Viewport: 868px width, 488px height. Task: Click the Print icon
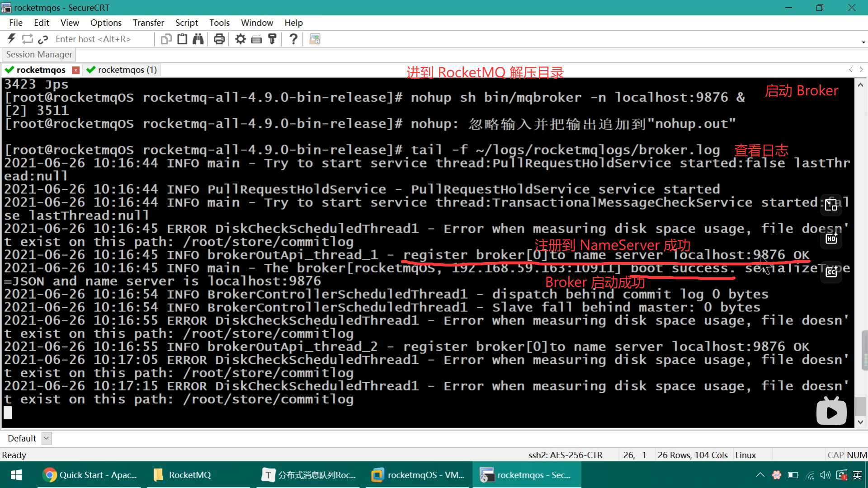click(219, 39)
